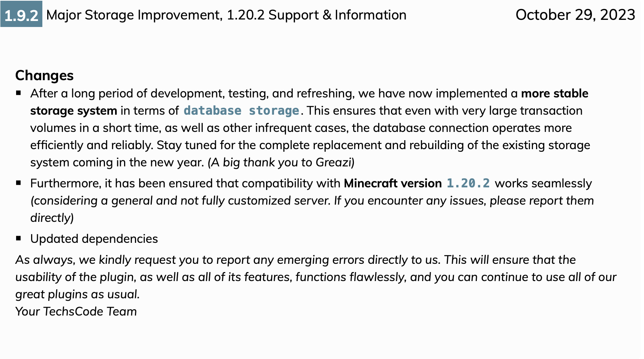Click '(A big thank you to Greazi)' note
Screen dimensions: 644x359
click(281, 162)
